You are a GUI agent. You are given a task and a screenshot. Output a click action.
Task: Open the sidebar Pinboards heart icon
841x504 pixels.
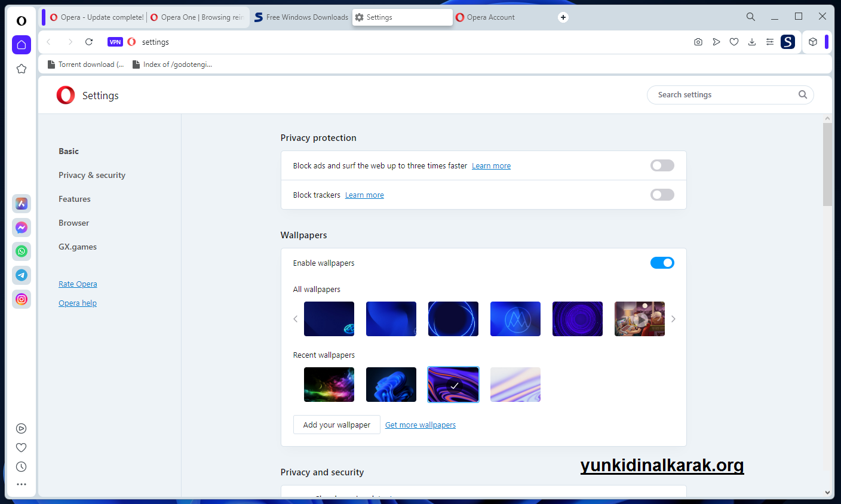click(22, 447)
